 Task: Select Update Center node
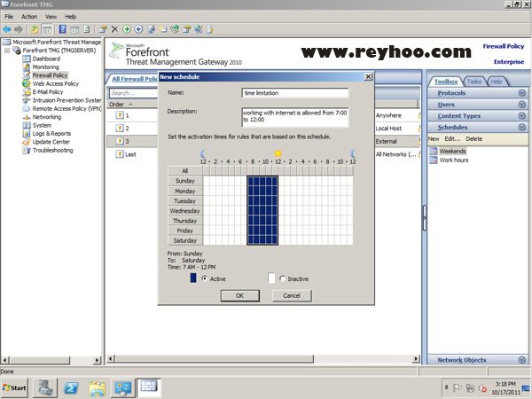click(x=51, y=142)
